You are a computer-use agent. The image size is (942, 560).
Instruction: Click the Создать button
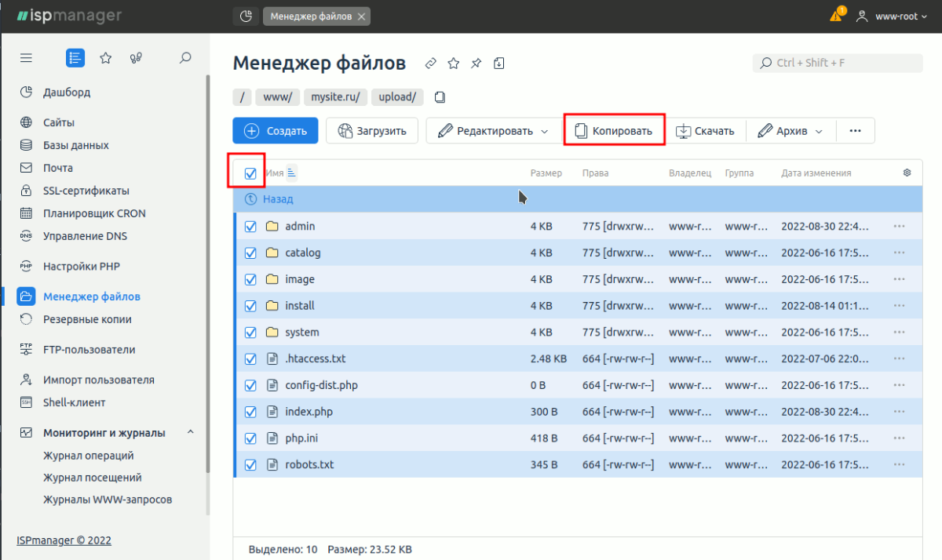pyautogui.click(x=276, y=131)
